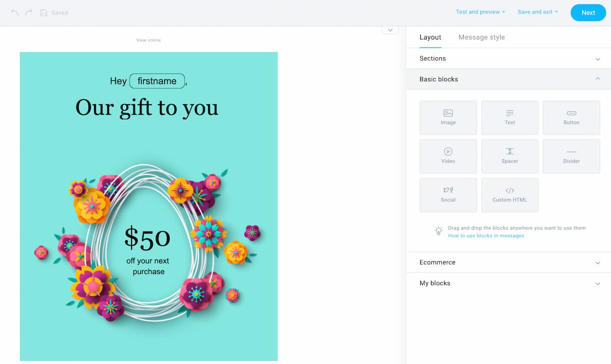Pick the Button block
This screenshot has height=364, width=611.
point(571,117)
